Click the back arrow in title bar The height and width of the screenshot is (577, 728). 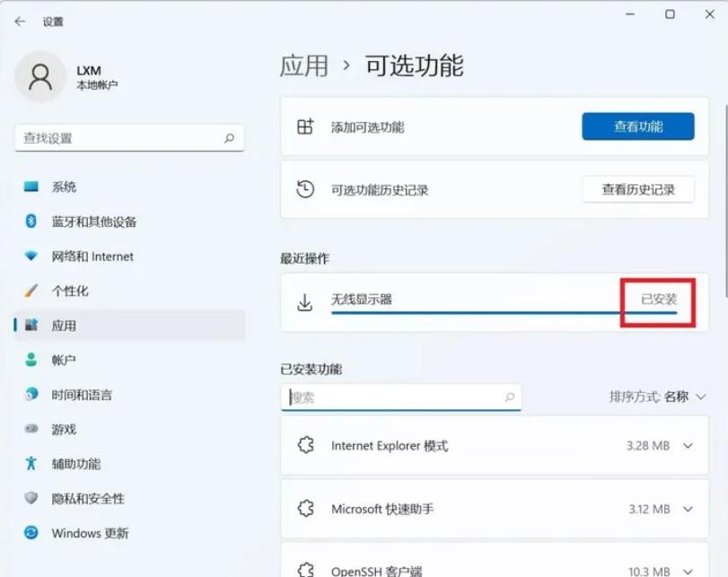(x=20, y=21)
